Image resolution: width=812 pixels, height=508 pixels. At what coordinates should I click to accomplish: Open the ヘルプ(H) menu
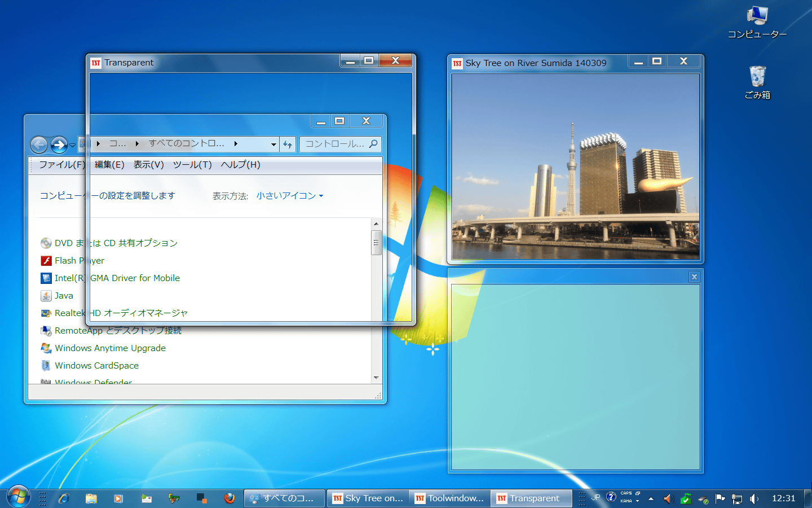tap(241, 165)
